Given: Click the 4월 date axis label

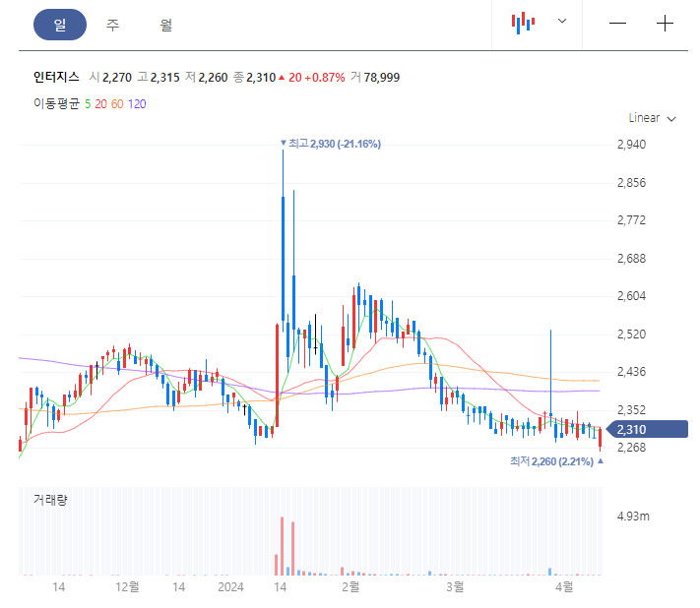Looking at the screenshot, I should tap(564, 586).
